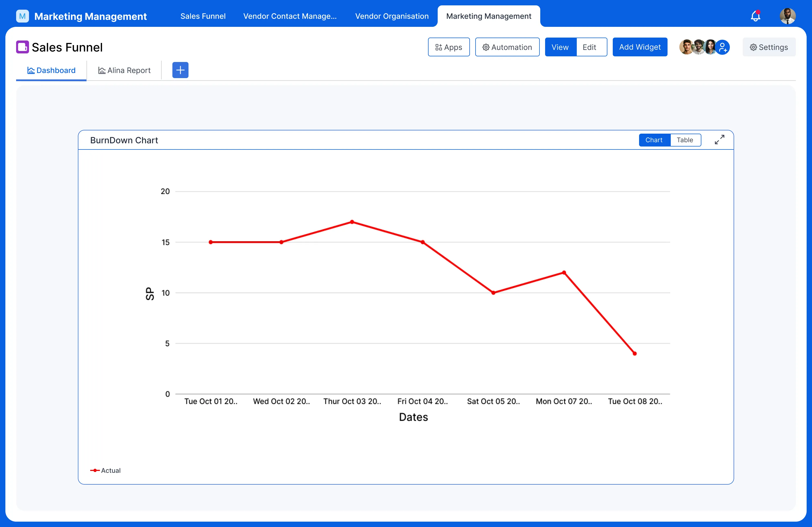Click the first collaborator avatar
This screenshot has width=812, height=527.
coord(686,47)
